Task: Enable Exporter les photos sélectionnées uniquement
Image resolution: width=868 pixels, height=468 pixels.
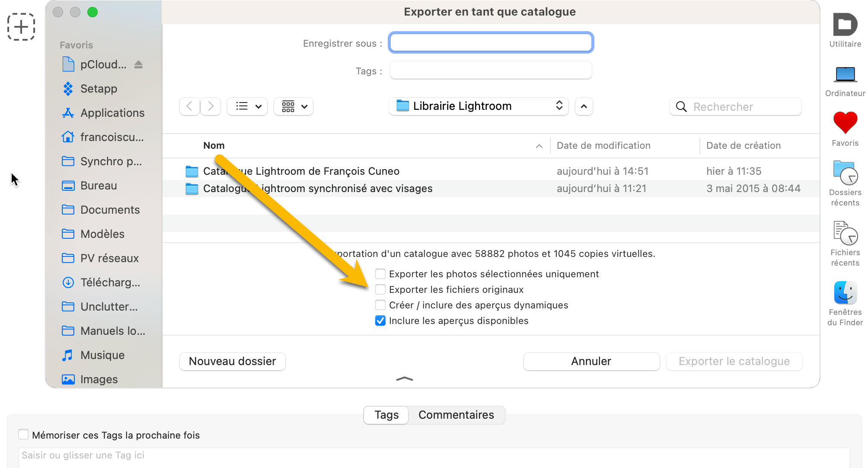Action: pyautogui.click(x=380, y=274)
